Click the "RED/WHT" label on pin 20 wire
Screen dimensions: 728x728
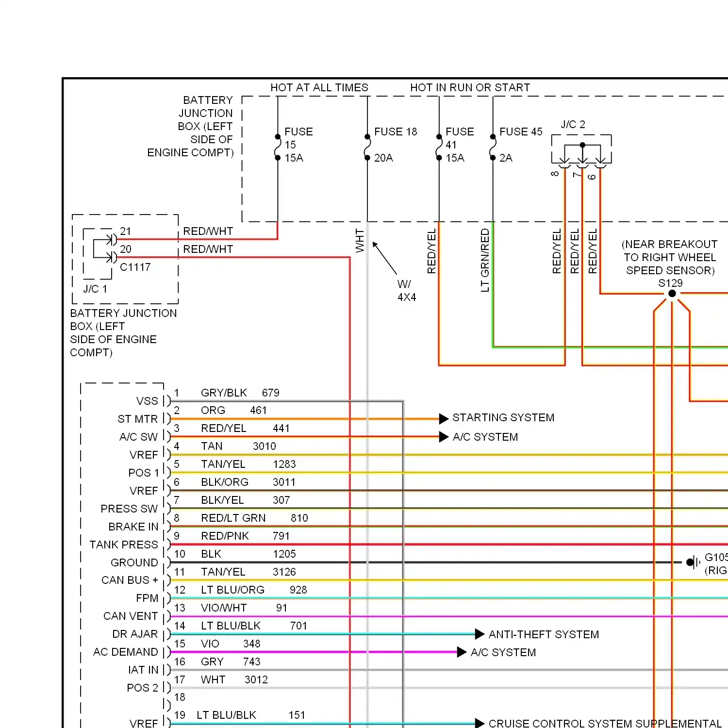208,249
